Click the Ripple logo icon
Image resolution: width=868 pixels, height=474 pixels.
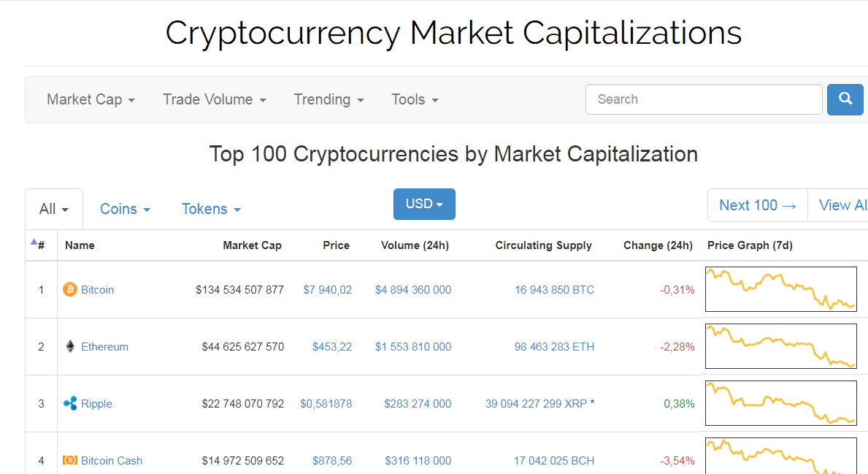[70, 404]
